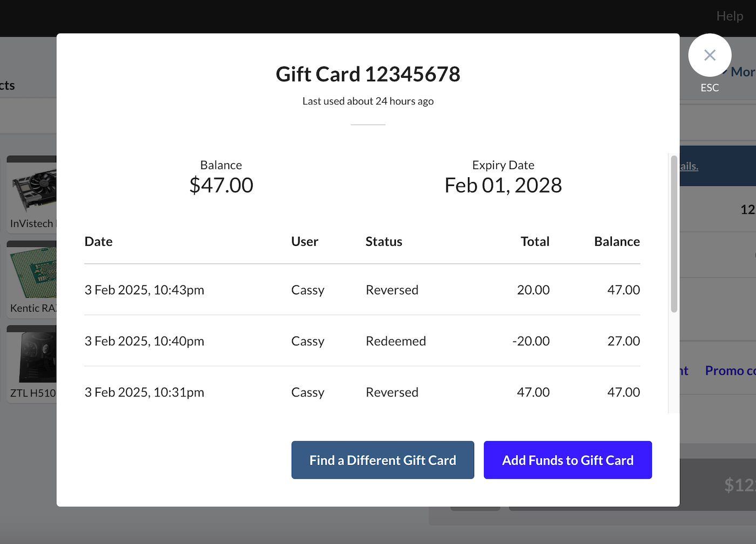Close the gift card dialog with the X icon
Screen dimensions: 756x544
[710, 55]
